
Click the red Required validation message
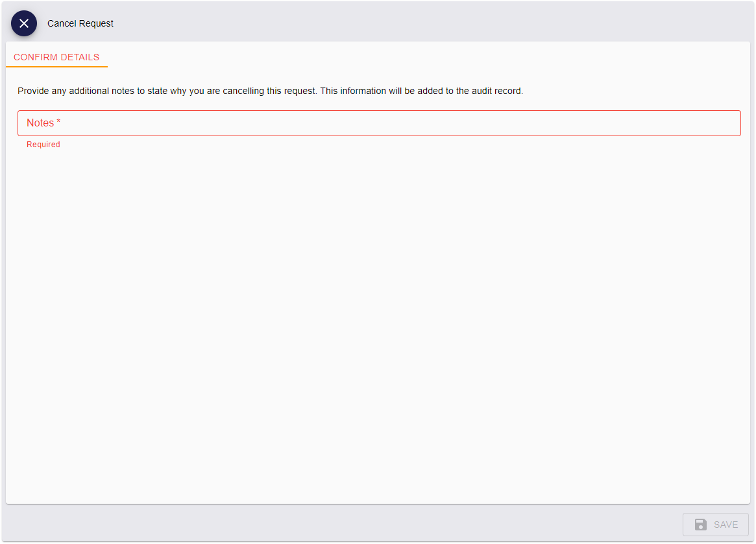[x=43, y=145]
